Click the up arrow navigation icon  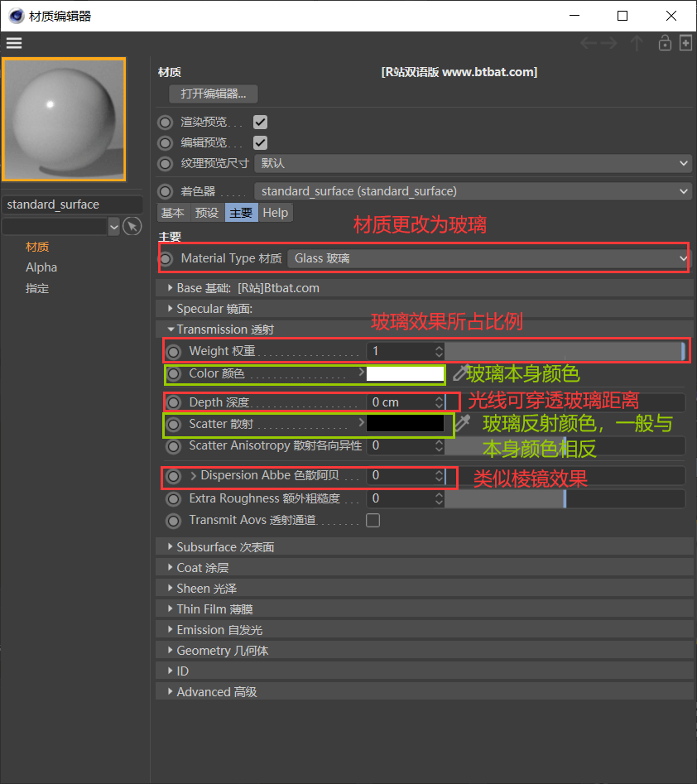637,44
